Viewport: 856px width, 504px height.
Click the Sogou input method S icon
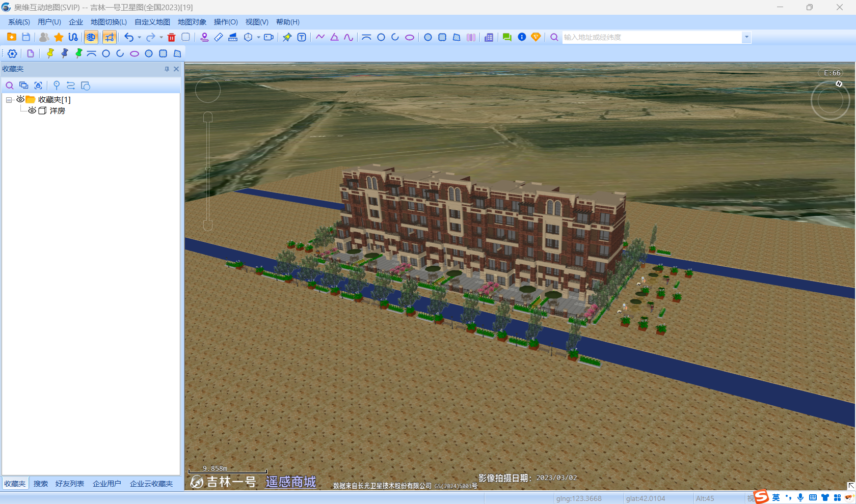[761, 496]
